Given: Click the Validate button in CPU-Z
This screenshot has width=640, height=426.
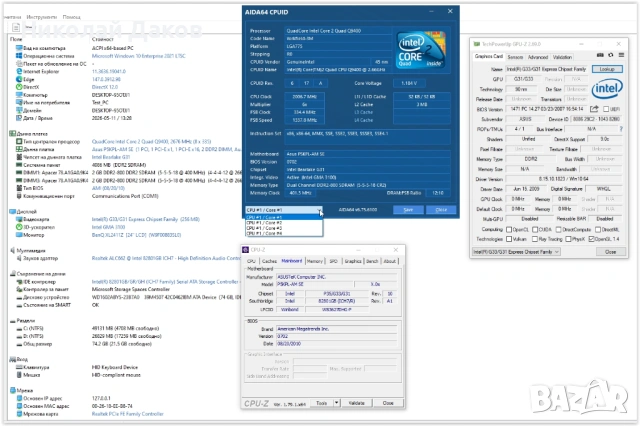Looking at the screenshot, I should (x=356, y=403).
